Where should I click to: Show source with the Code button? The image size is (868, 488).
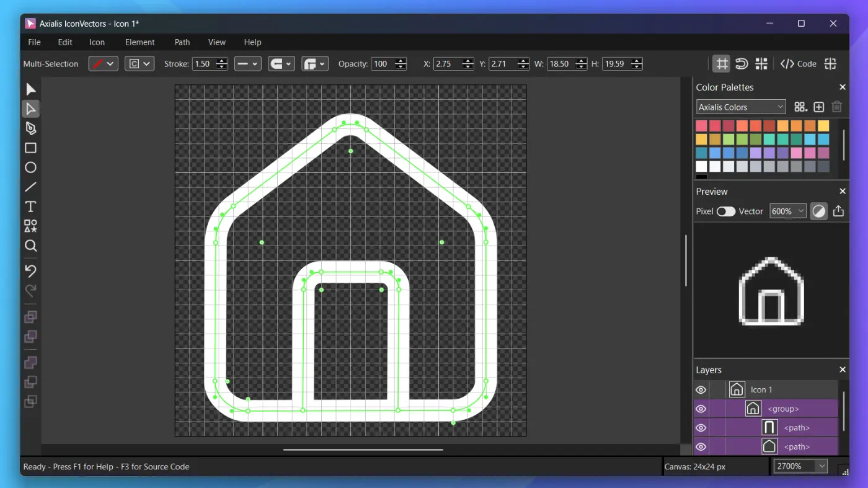point(799,64)
